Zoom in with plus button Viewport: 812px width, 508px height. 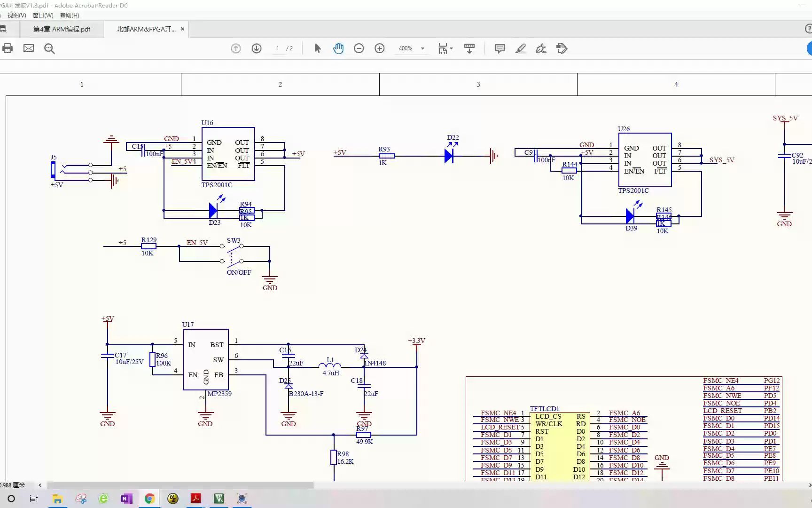pyautogui.click(x=380, y=48)
